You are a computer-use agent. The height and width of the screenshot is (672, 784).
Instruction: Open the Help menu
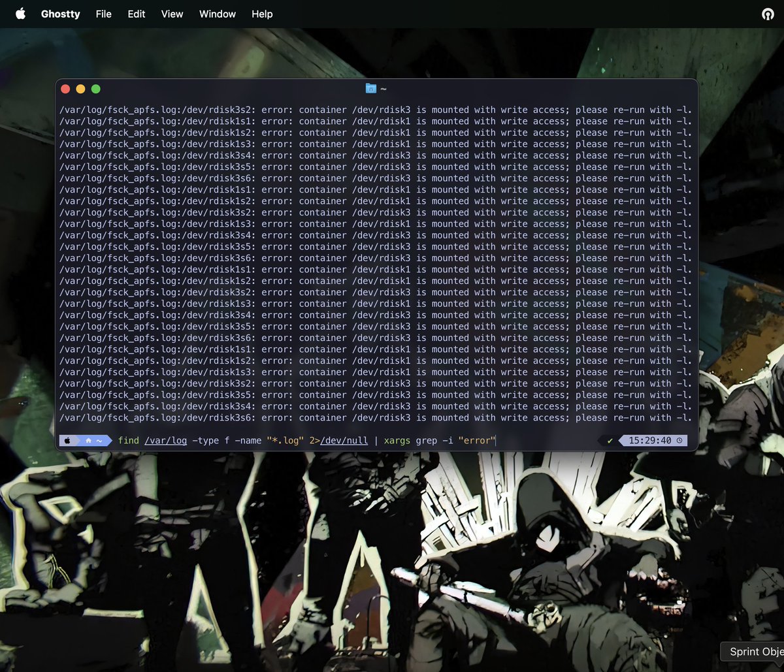point(262,14)
